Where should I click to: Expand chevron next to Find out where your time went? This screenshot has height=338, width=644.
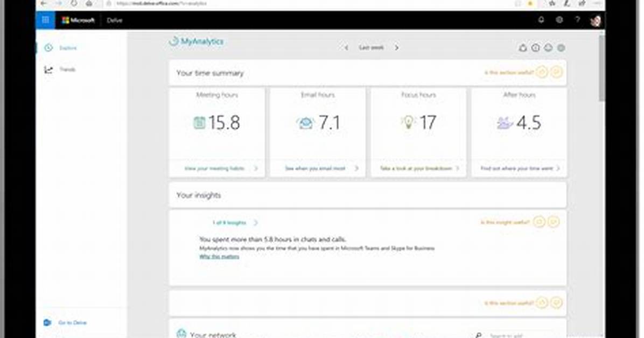pos(558,168)
